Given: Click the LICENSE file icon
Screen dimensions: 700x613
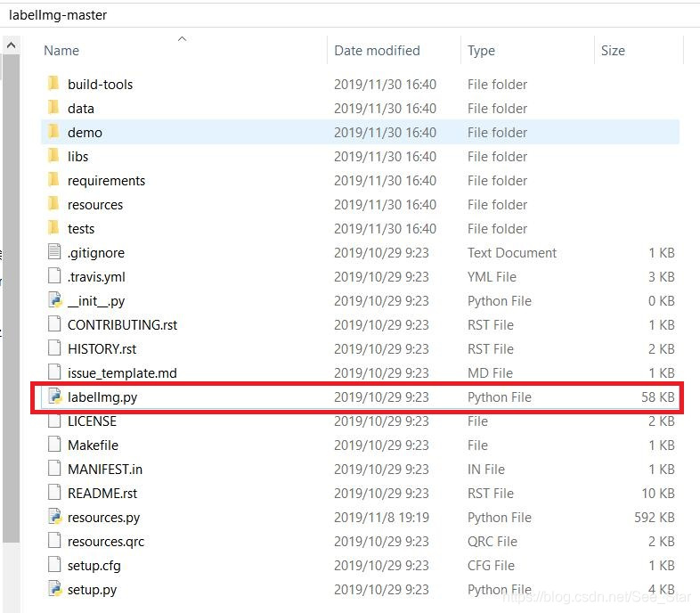Looking at the screenshot, I should [54, 421].
